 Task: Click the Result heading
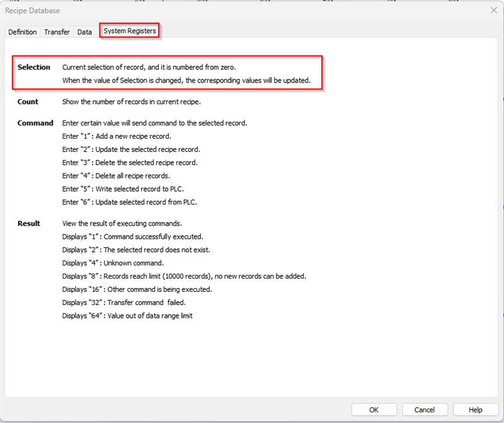(x=28, y=223)
